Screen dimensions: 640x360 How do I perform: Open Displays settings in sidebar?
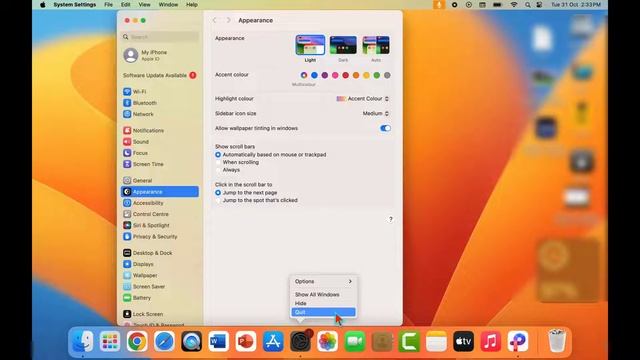(160, 264)
